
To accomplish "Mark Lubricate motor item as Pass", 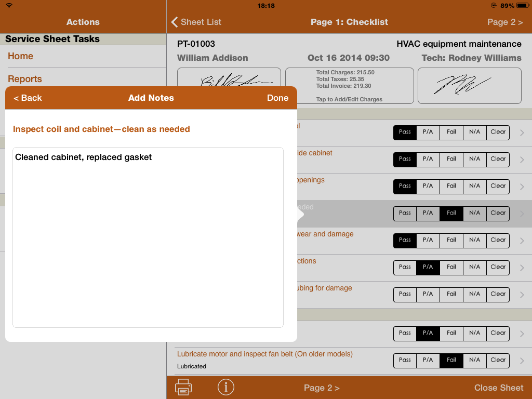I will click(x=405, y=360).
